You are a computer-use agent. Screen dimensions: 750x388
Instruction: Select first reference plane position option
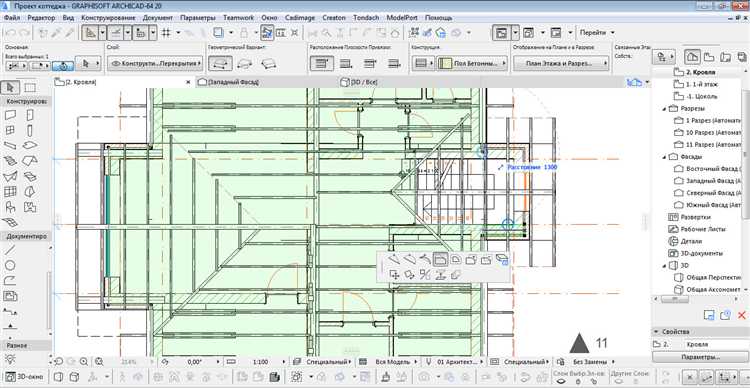(x=321, y=63)
